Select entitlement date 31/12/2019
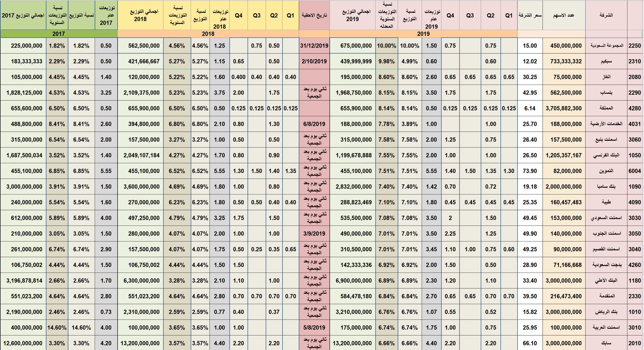 click(314, 46)
